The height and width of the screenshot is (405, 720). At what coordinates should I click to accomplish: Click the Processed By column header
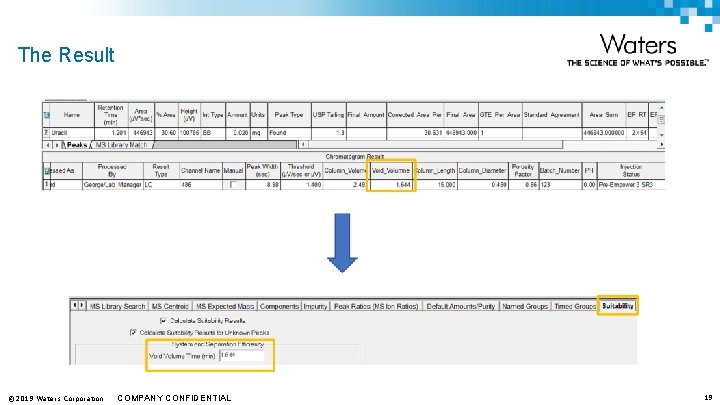(112, 171)
